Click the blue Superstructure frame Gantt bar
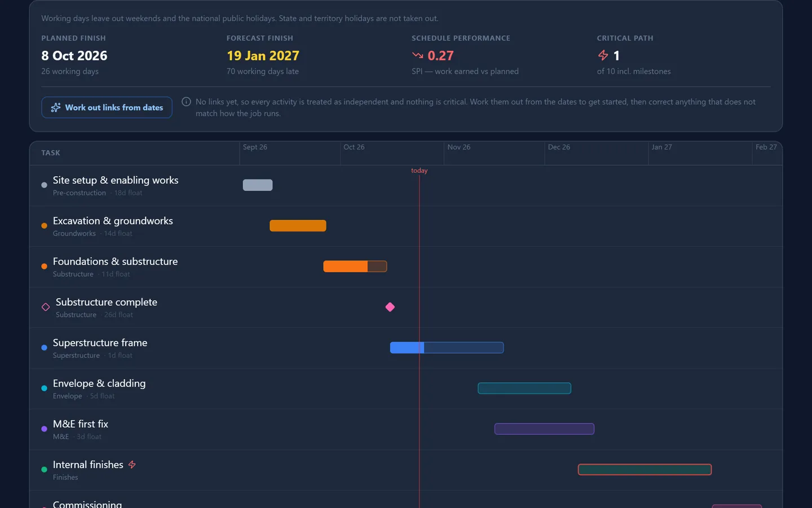Screen dimensions: 812x508 coord(447,348)
